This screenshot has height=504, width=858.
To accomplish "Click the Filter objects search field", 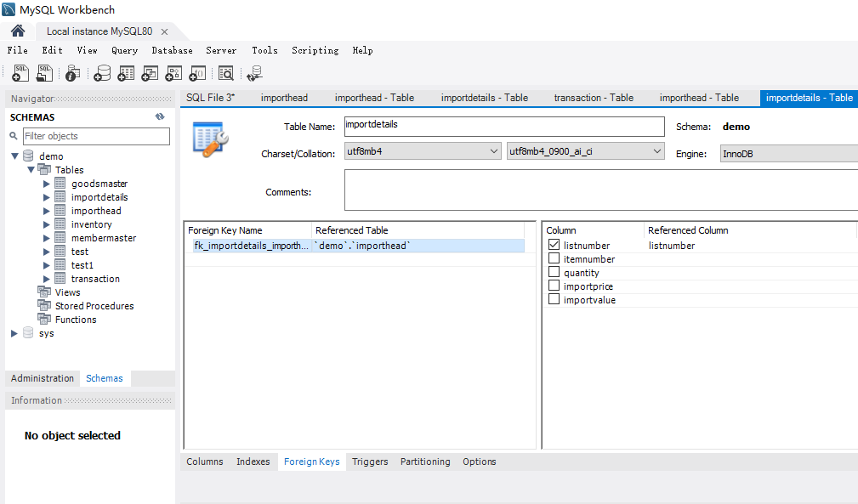I will pos(95,136).
